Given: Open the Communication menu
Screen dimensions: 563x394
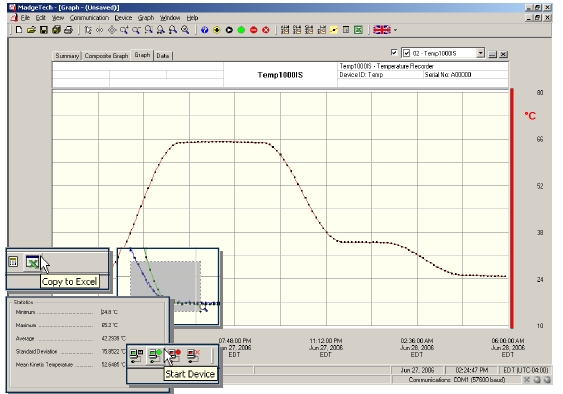Looking at the screenshot, I should pos(89,18).
